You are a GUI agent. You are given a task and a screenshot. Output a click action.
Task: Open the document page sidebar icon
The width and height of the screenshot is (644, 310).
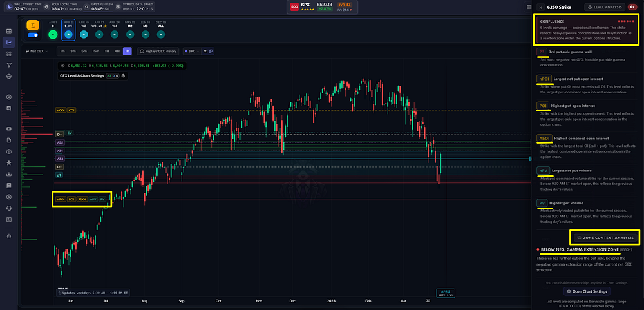pyautogui.click(x=8, y=140)
